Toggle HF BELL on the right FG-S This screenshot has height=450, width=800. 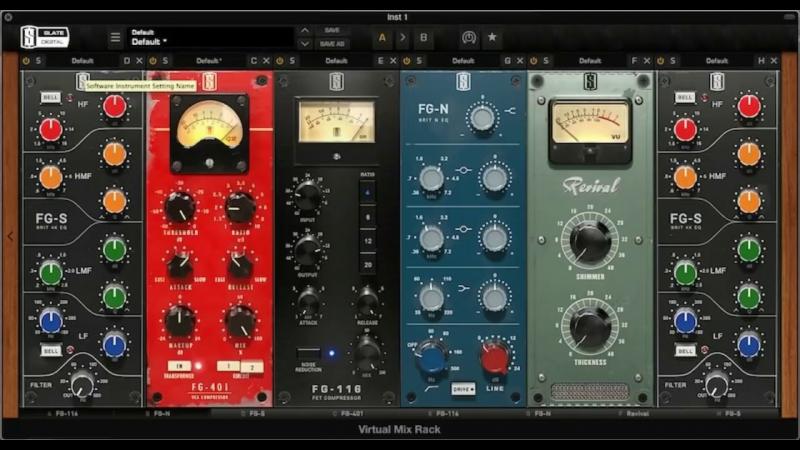pyautogui.click(x=685, y=97)
